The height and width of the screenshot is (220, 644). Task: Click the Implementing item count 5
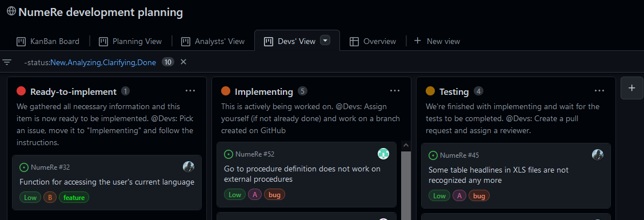coord(302,91)
